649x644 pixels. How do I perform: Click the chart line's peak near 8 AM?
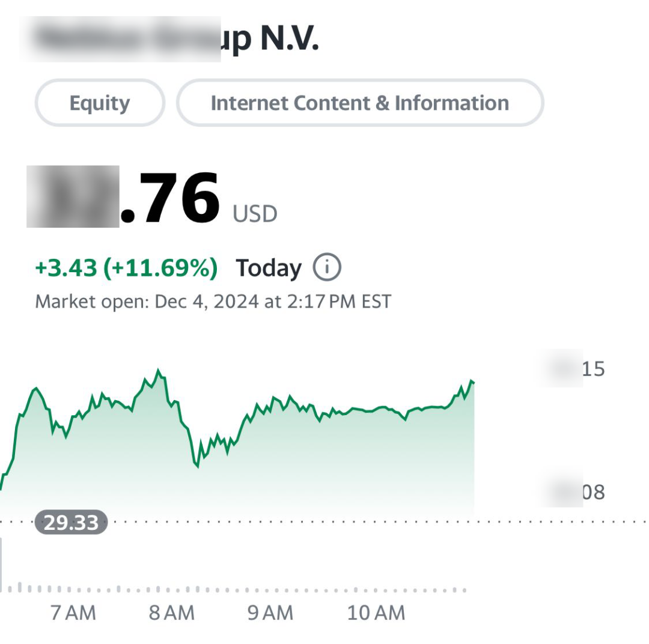159,371
